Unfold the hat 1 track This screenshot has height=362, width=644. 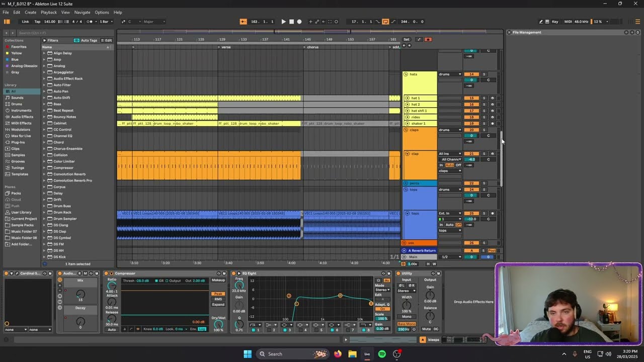[407, 98]
